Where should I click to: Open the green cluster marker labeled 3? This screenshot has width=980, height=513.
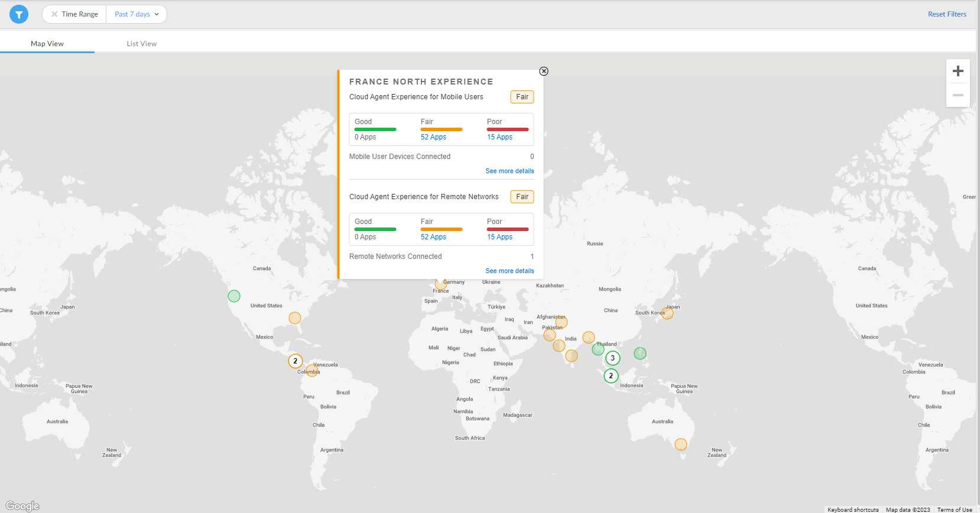[613, 358]
